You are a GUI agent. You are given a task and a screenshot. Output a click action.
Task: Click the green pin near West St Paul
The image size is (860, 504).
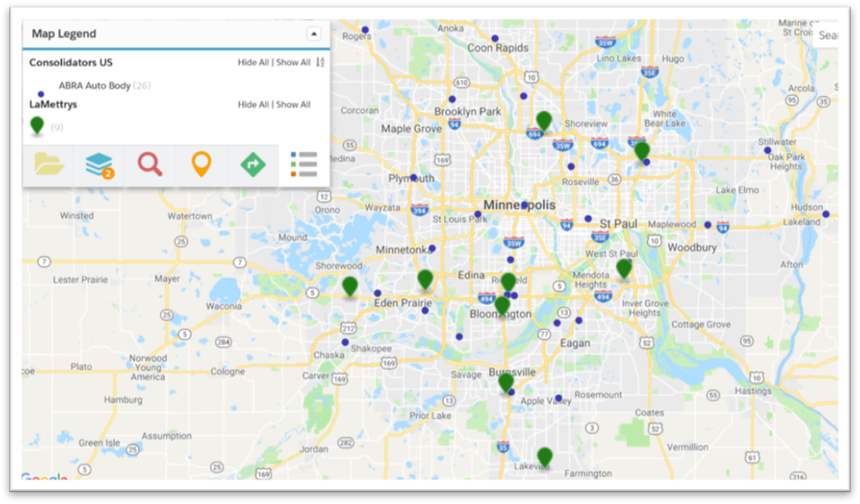click(624, 269)
